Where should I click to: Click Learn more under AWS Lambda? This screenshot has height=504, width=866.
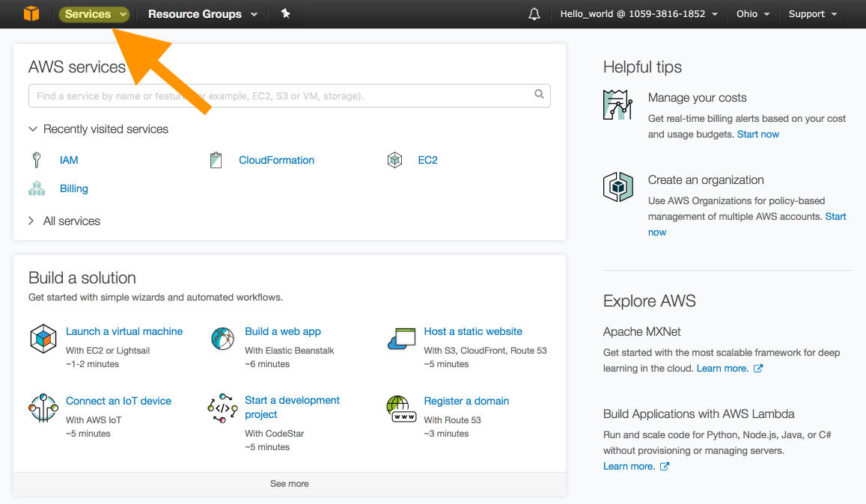[629, 467]
